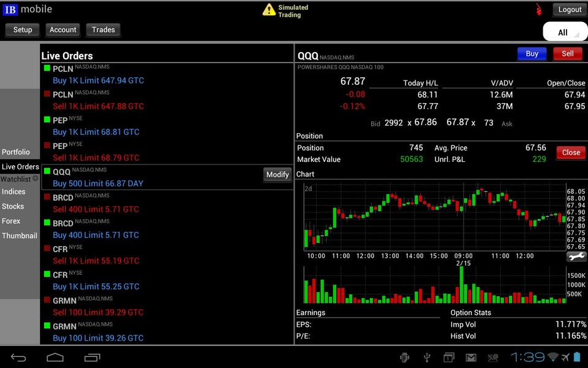Open recent apps in navigation bar
This screenshot has width=588, height=368.
coord(92,357)
